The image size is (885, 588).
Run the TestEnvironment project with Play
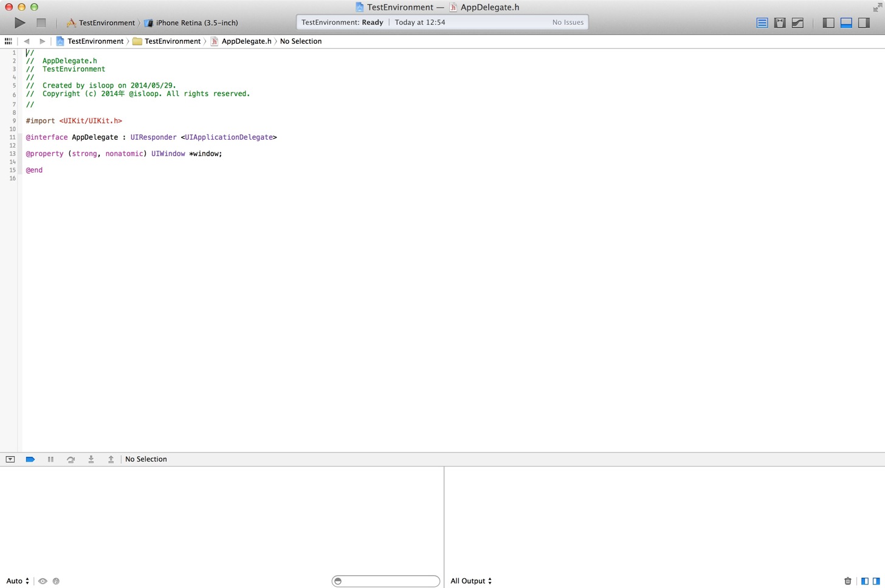tap(19, 22)
